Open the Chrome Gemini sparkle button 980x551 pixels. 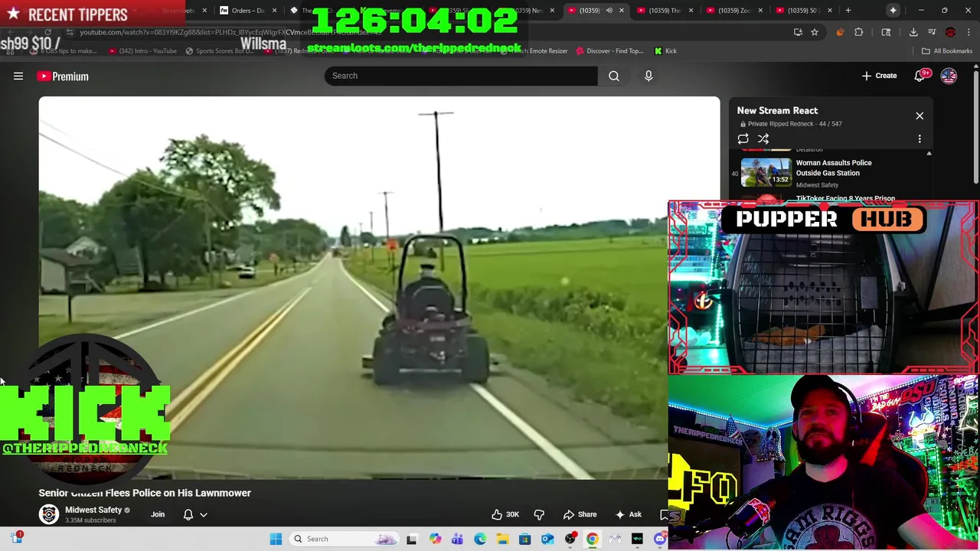(893, 11)
